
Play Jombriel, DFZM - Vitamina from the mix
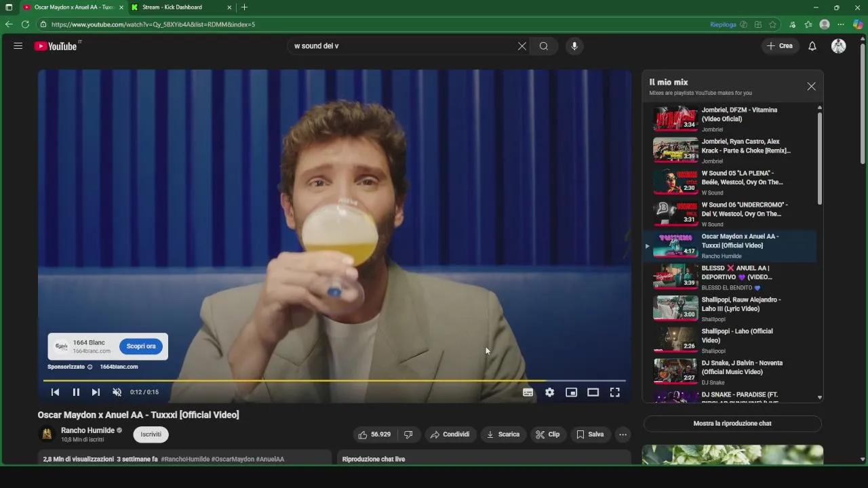pos(729,119)
